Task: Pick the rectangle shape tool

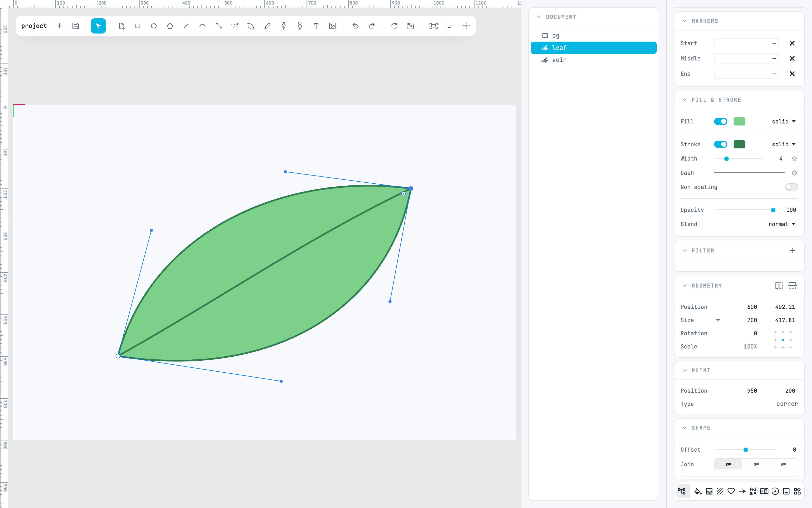Action: (137, 26)
